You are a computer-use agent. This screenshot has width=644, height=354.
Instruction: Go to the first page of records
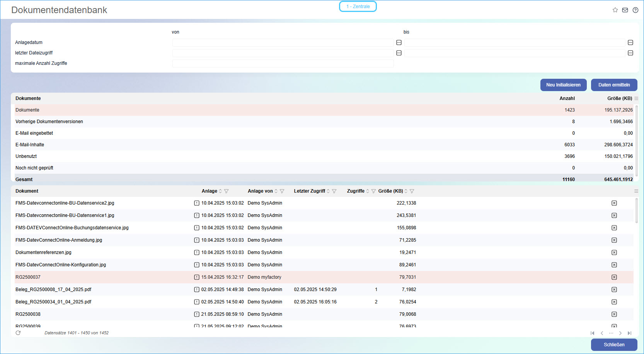point(592,333)
